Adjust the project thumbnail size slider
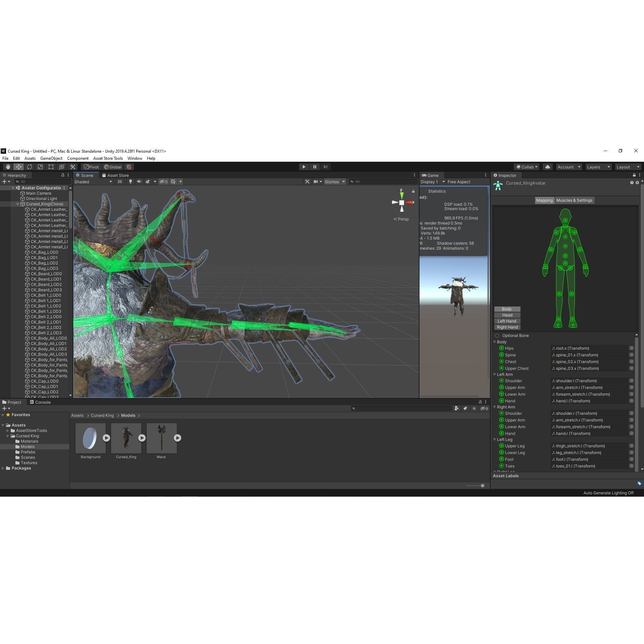 tap(482, 486)
